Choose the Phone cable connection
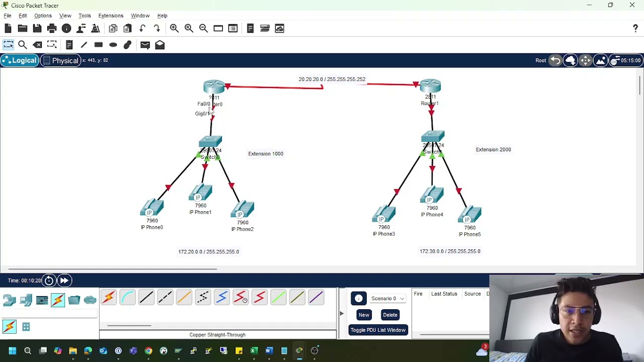644x362 pixels. pos(203,298)
